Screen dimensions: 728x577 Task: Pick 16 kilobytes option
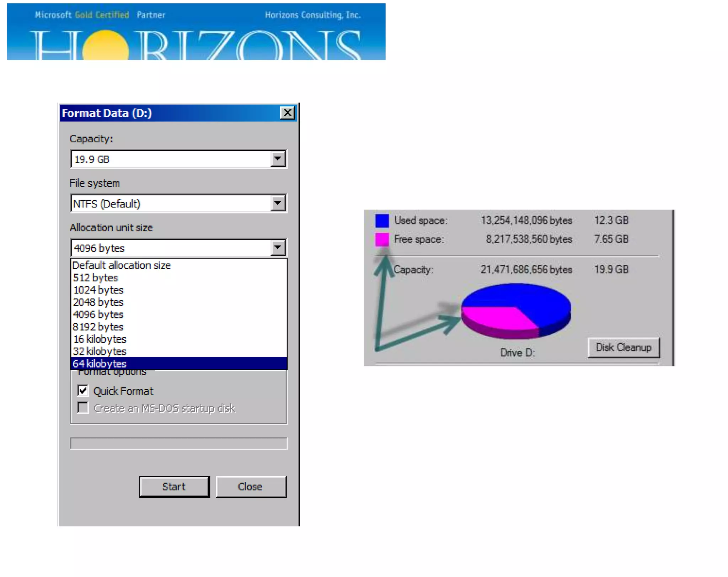click(x=100, y=339)
